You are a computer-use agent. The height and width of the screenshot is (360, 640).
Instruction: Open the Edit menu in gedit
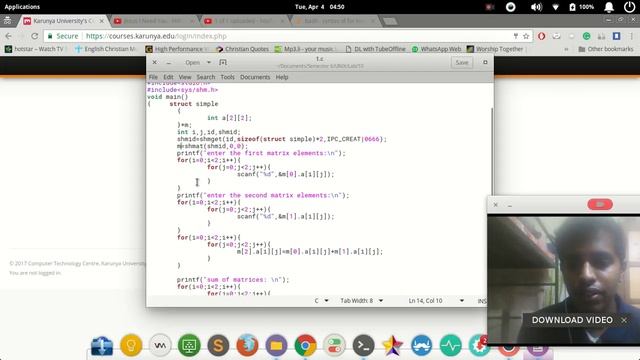click(168, 77)
